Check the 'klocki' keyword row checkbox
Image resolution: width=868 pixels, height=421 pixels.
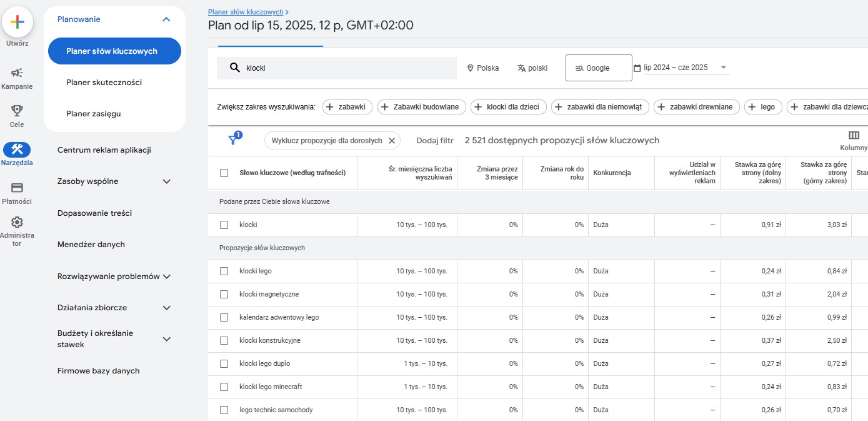(224, 225)
